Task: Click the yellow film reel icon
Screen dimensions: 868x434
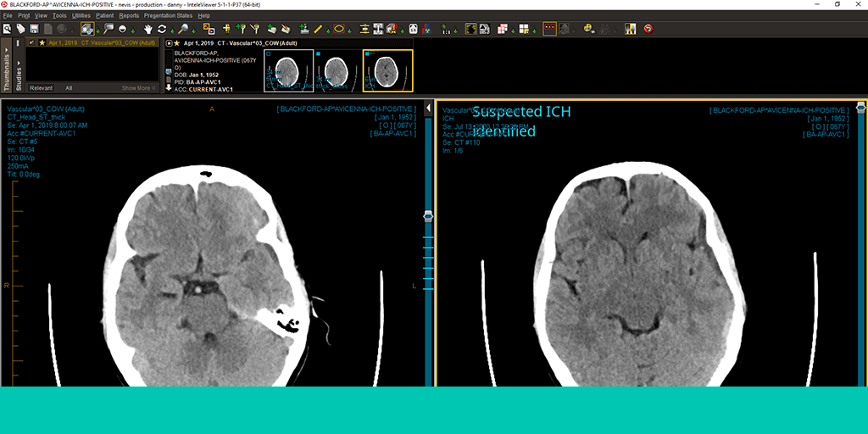Action: [588, 29]
